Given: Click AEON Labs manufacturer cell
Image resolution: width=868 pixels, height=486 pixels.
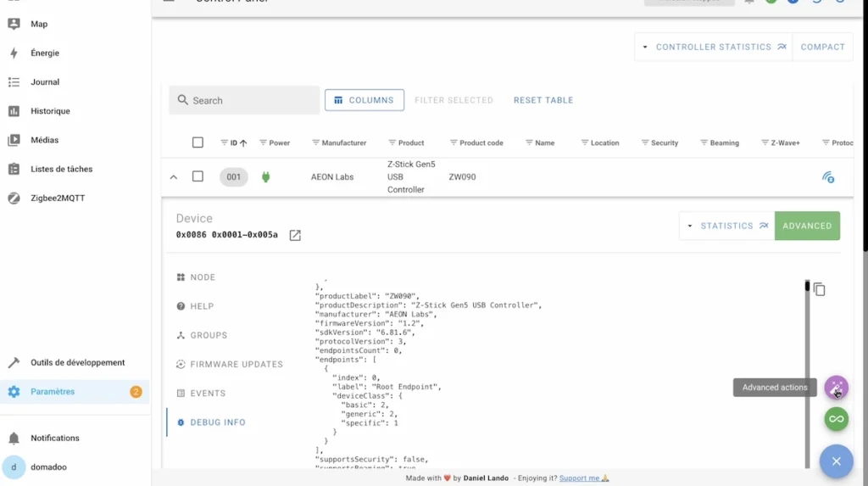Looking at the screenshot, I should point(332,177).
